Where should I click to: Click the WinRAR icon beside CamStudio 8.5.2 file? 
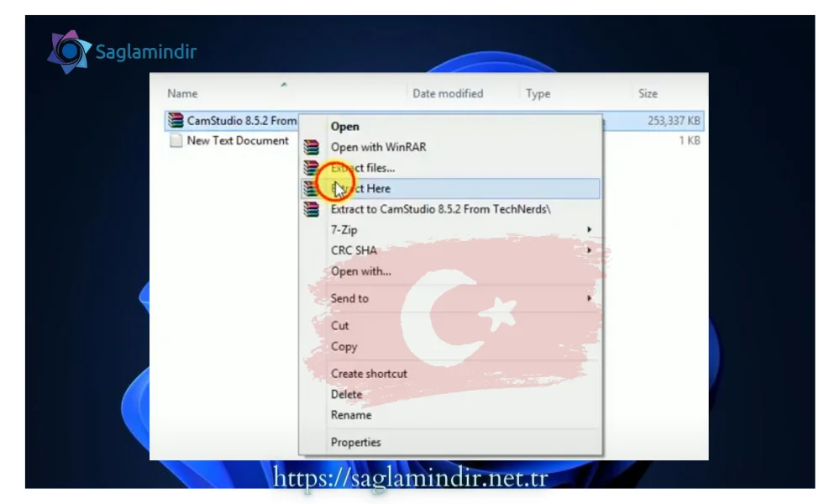pyautogui.click(x=176, y=120)
